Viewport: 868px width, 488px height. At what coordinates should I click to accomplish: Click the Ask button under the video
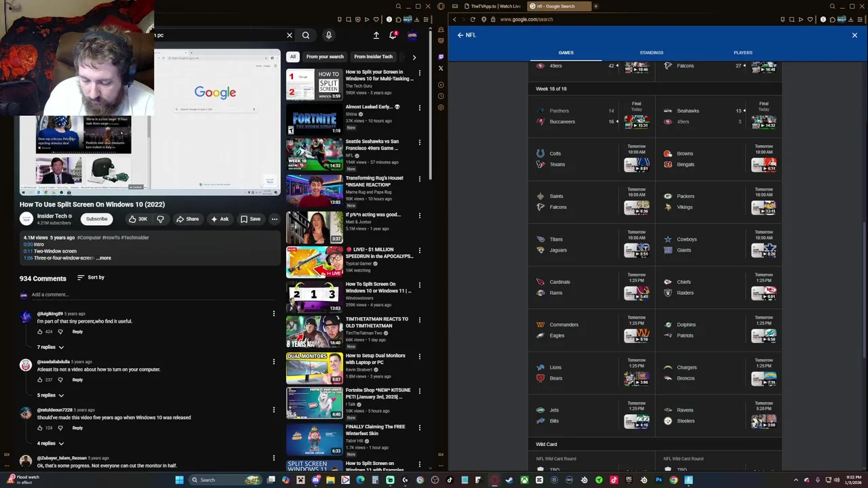pyautogui.click(x=220, y=219)
